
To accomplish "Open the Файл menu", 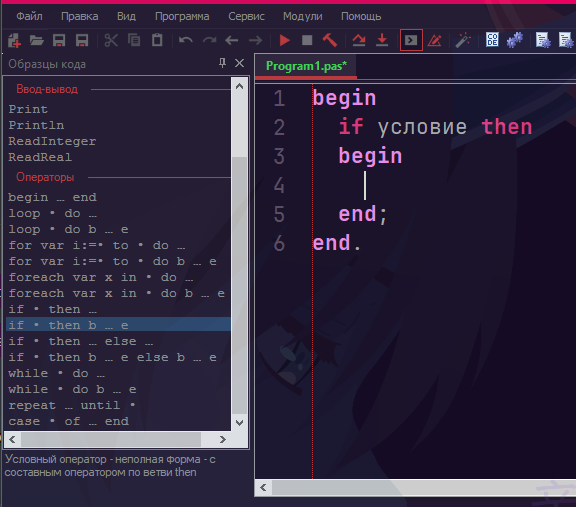I will point(29,17).
